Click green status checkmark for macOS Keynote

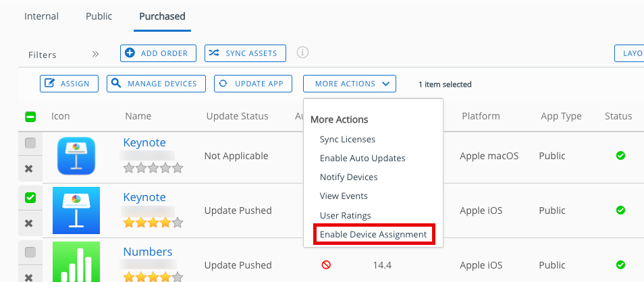click(620, 156)
